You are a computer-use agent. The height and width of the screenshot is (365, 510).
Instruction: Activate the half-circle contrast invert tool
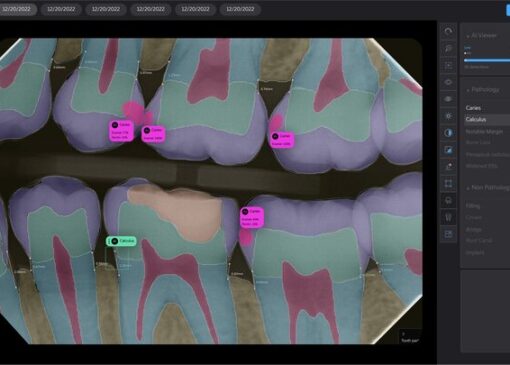tap(448, 133)
